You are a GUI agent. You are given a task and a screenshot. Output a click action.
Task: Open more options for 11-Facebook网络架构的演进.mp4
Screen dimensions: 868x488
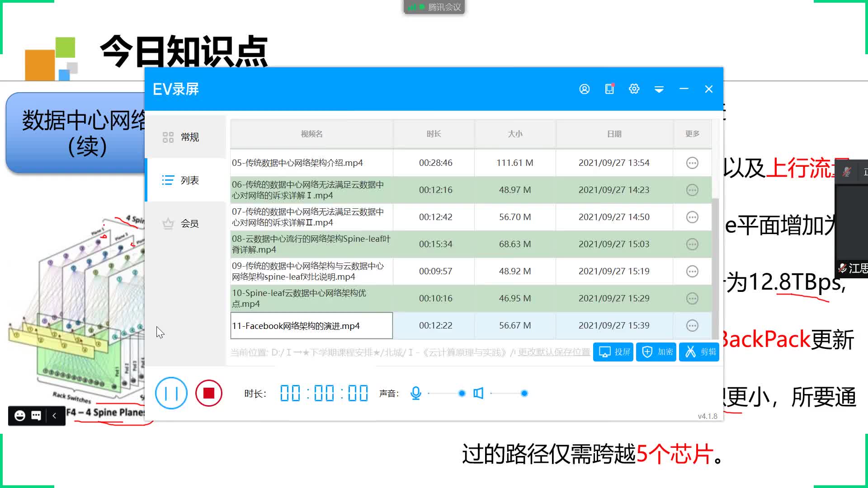coord(692,325)
